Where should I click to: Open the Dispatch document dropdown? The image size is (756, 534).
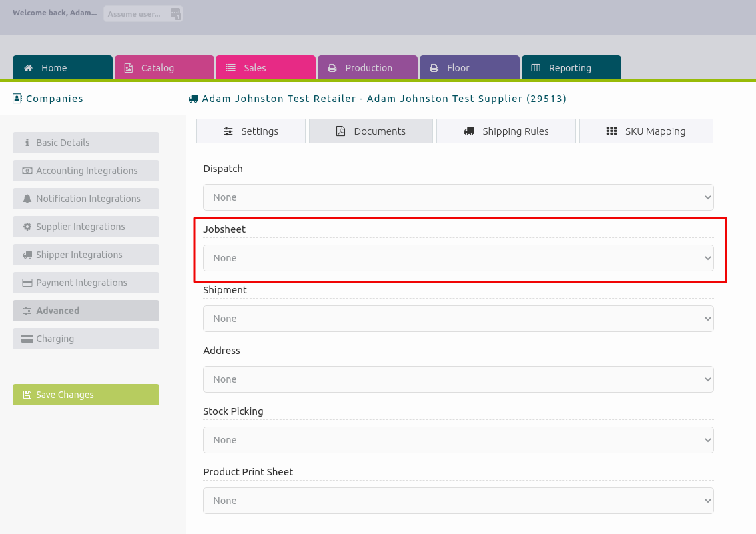tap(458, 197)
